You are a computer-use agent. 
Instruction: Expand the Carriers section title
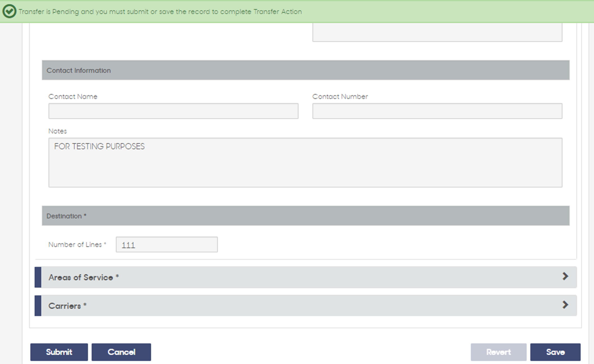point(67,306)
